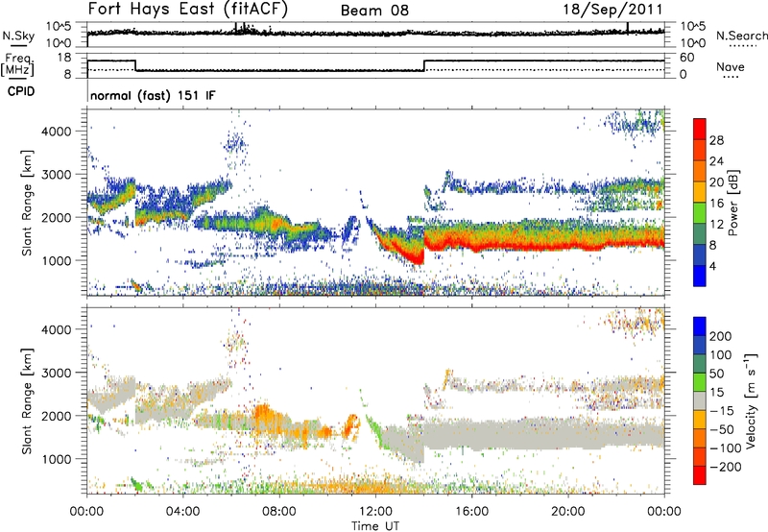Click the '60' tick on the Nave axis

click(686, 58)
